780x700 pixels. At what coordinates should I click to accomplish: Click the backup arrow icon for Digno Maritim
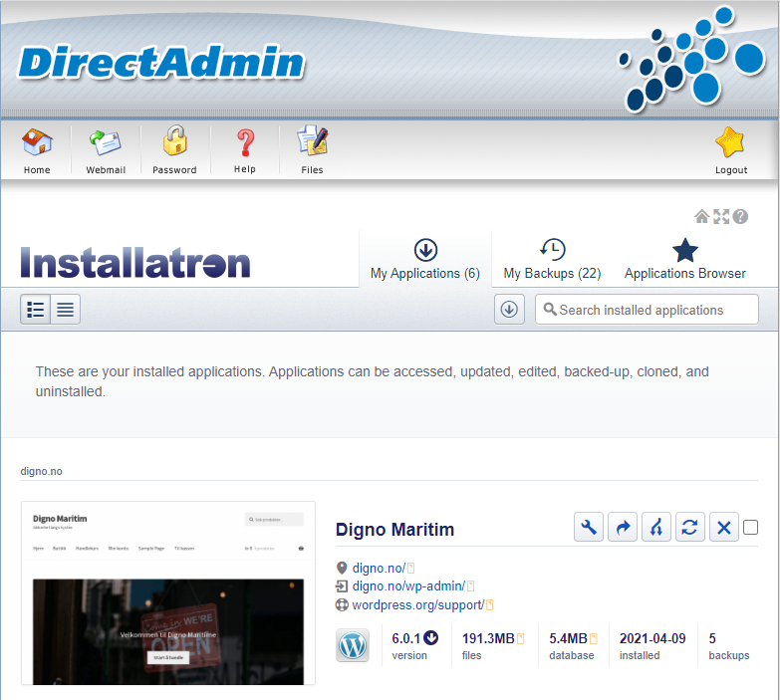click(623, 527)
